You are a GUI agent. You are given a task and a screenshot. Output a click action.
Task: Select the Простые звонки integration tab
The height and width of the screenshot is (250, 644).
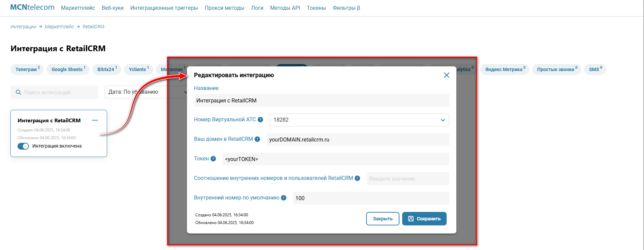coord(557,69)
